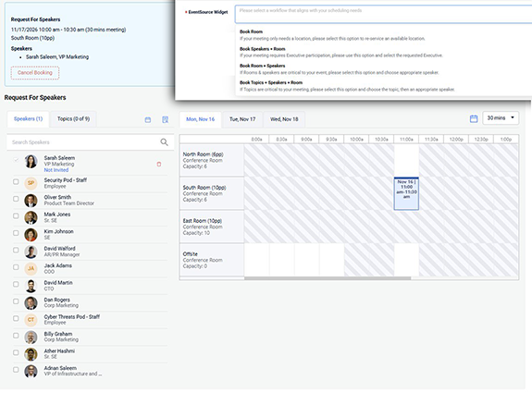Click the South Room (10pp) row label
The height and width of the screenshot is (393, 532).
pos(212,193)
